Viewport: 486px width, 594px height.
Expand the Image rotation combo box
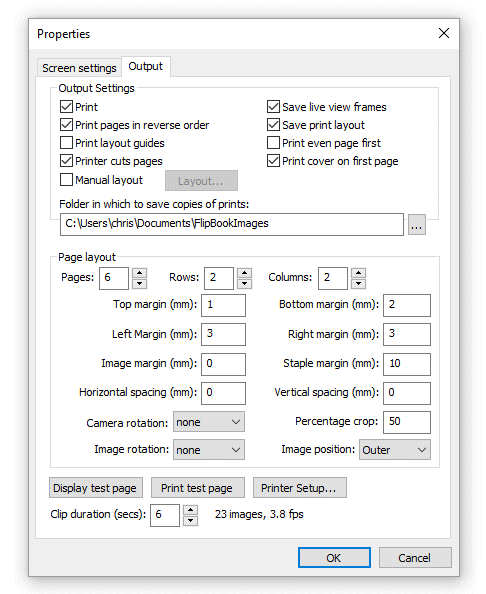[209, 450]
